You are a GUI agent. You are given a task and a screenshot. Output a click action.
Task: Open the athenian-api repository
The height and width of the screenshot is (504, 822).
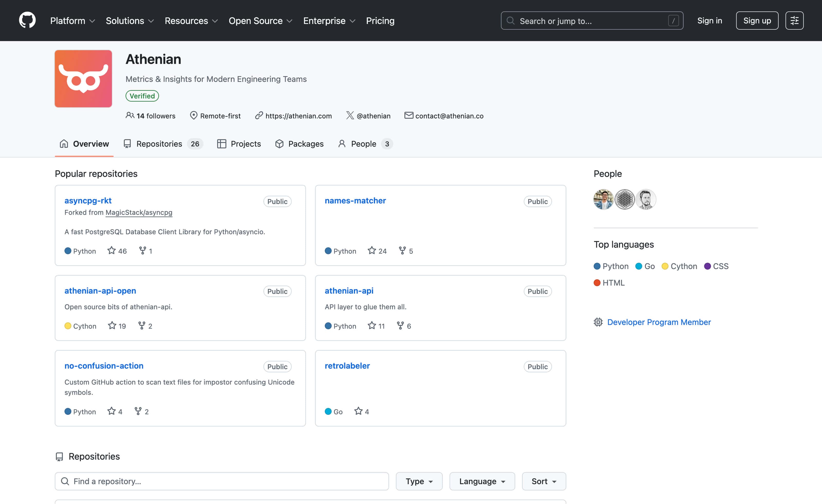[349, 290]
